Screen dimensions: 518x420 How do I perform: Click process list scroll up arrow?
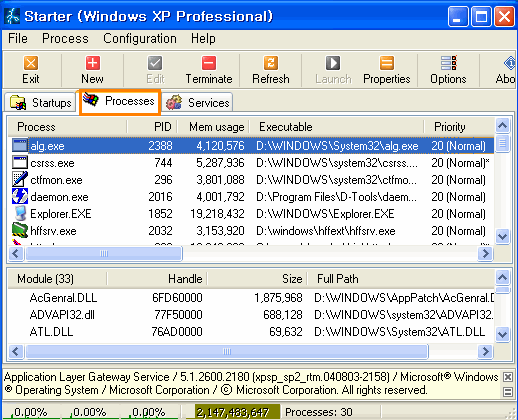(x=502, y=126)
